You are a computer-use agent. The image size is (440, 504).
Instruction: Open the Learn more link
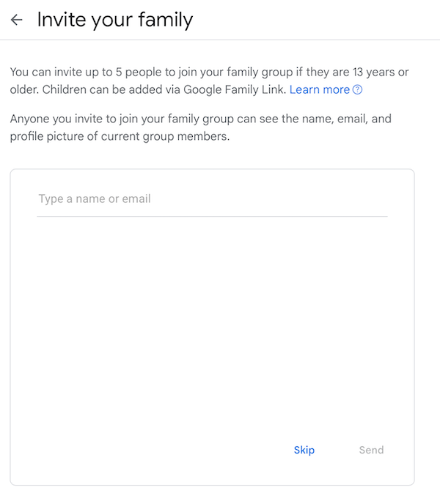320,89
